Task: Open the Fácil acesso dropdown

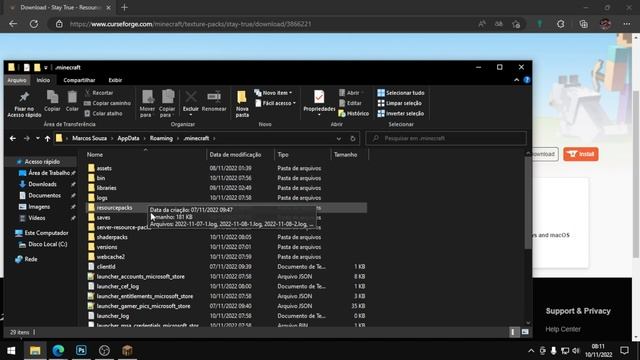Action: [x=276, y=103]
